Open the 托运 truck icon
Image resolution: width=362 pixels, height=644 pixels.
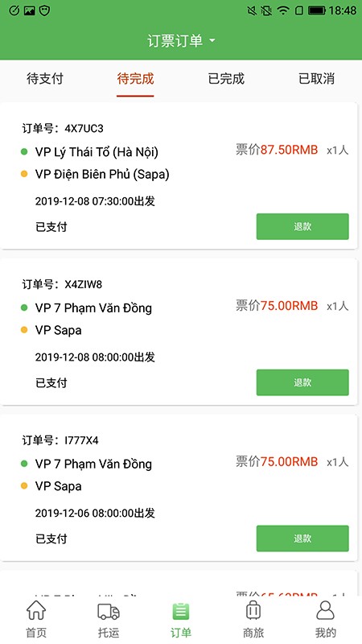coord(109,611)
